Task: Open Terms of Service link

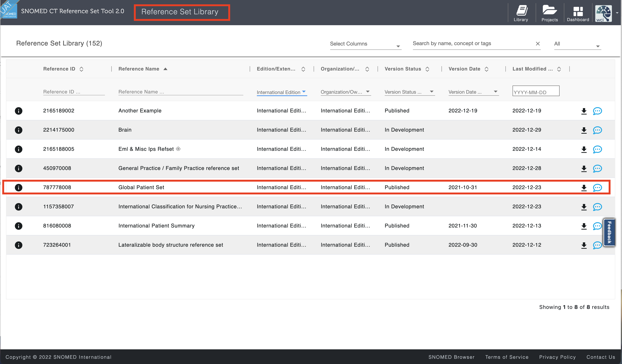Action: click(x=507, y=357)
